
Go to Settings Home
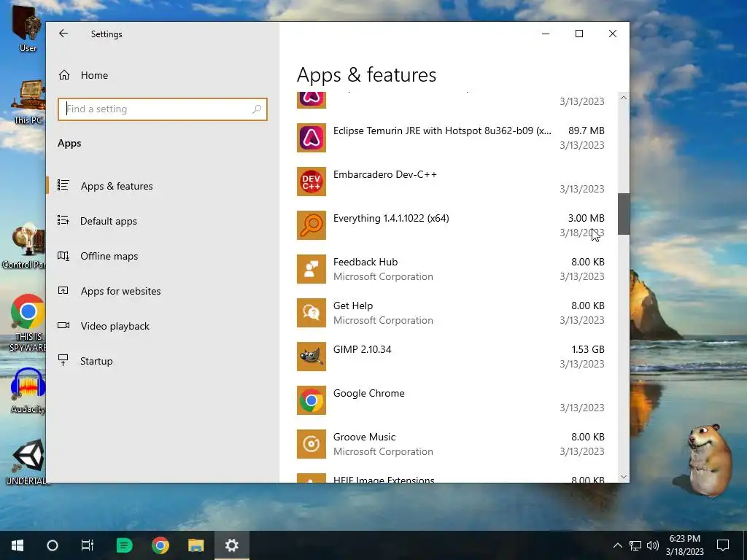point(94,75)
